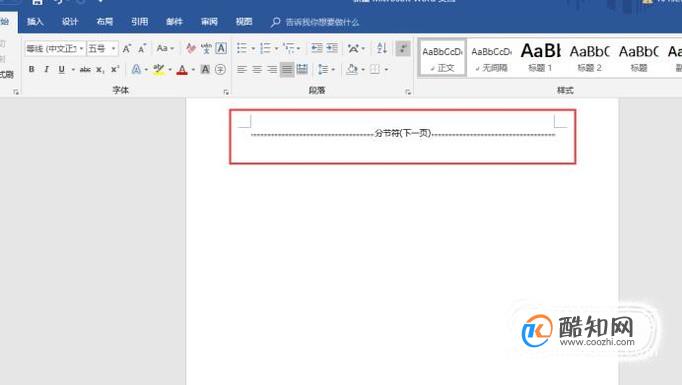Apply 标题 2 heading style
Image resolution: width=682 pixels, height=385 pixels.
(x=590, y=58)
